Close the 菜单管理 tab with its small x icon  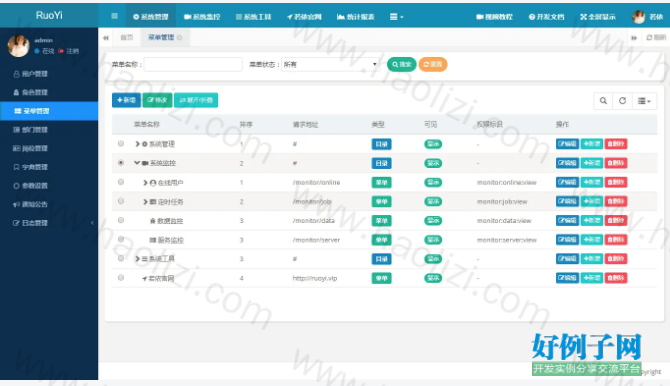click(179, 38)
